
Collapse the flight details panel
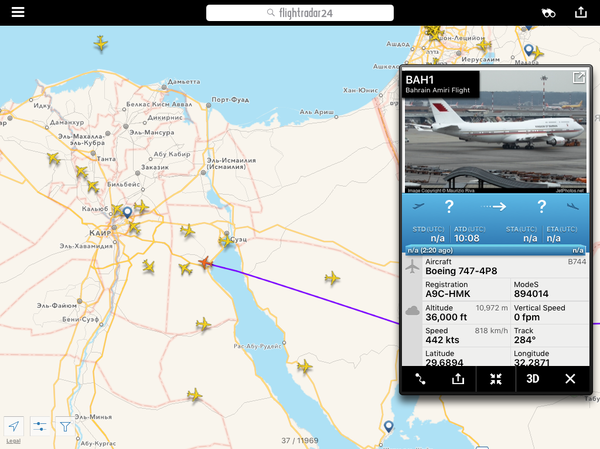pyautogui.click(x=496, y=379)
